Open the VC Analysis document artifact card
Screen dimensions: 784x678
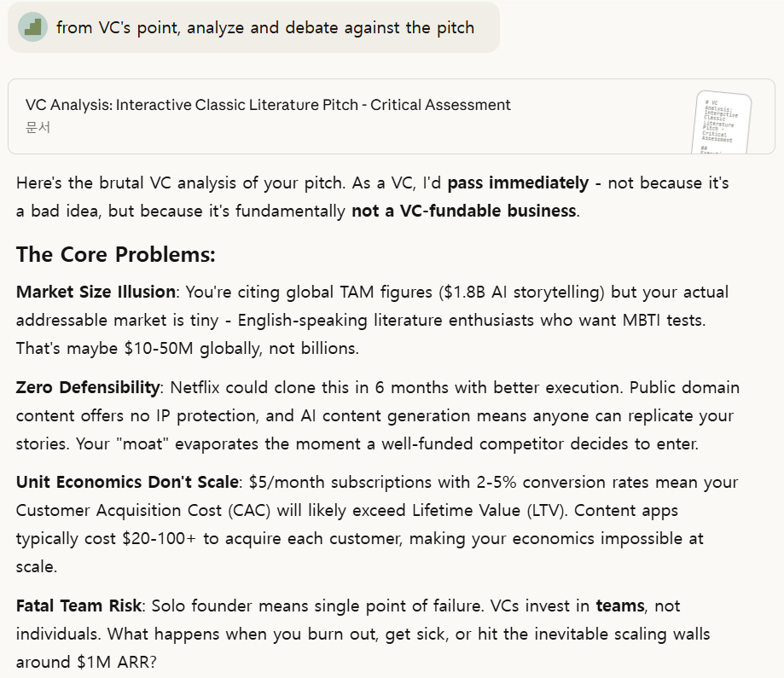pyautogui.click(x=268, y=105)
